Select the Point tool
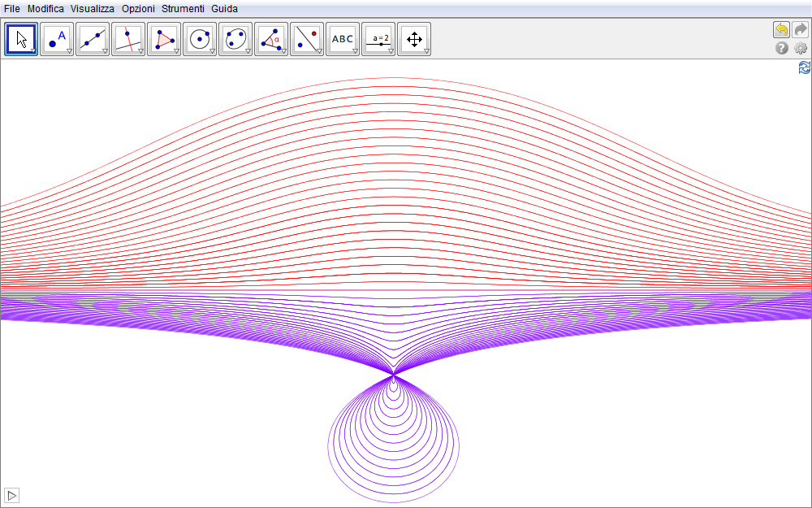812x508 pixels. click(57, 38)
